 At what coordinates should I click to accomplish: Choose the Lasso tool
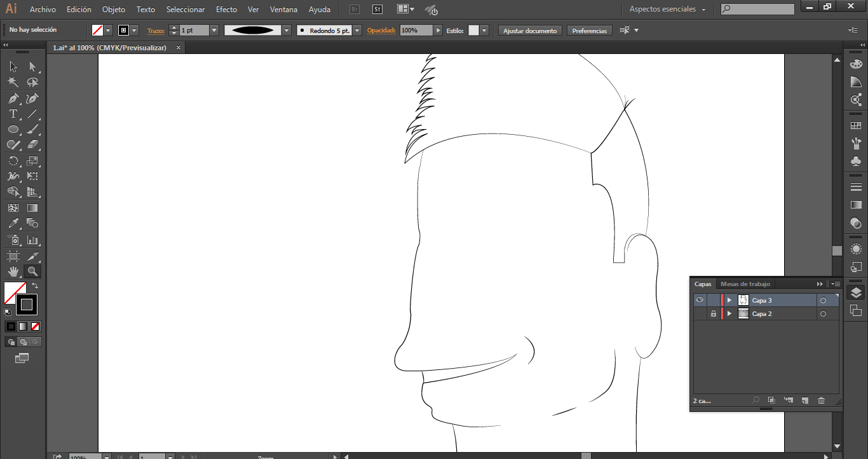pyautogui.click(x=32, y=82)
